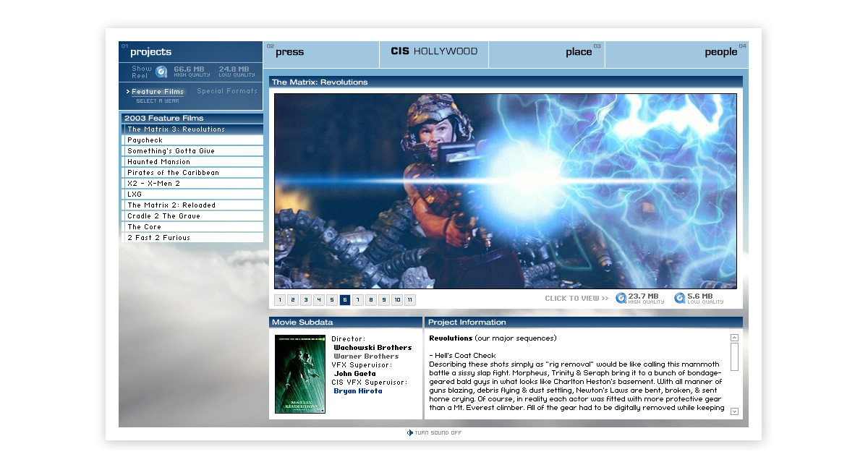Show image number 3
Viewport: 868px width, 470px height.
306,300
